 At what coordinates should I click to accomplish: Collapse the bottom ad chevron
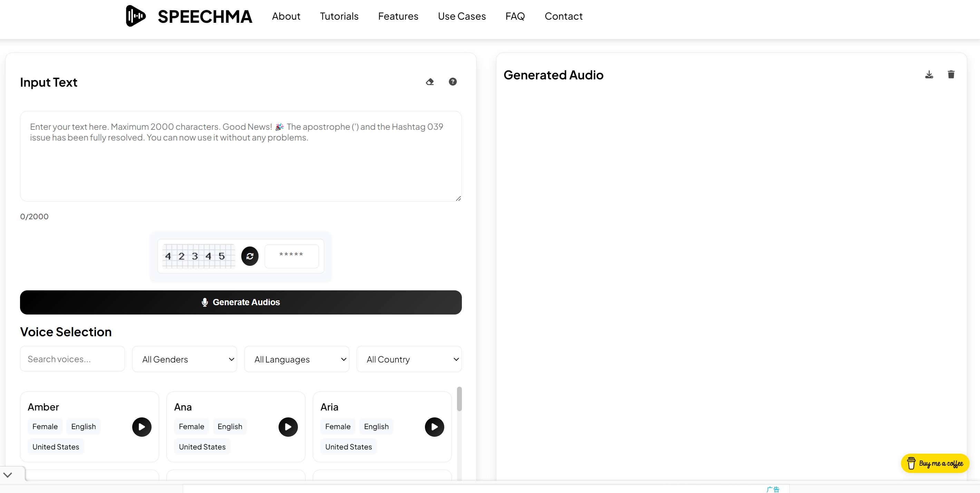tap(8, 475)
